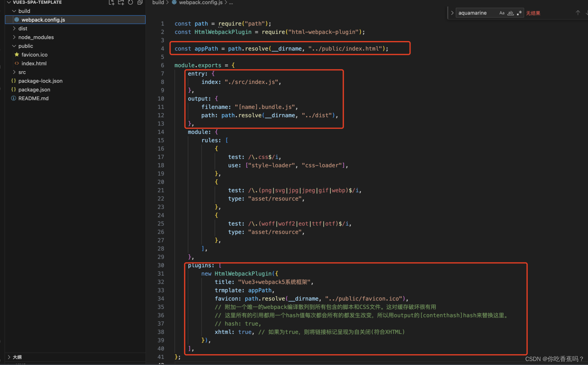Click the webpack icon beside webpack.config.js in tree
Viewport: 588px width, 365px height.
(17, 20)
